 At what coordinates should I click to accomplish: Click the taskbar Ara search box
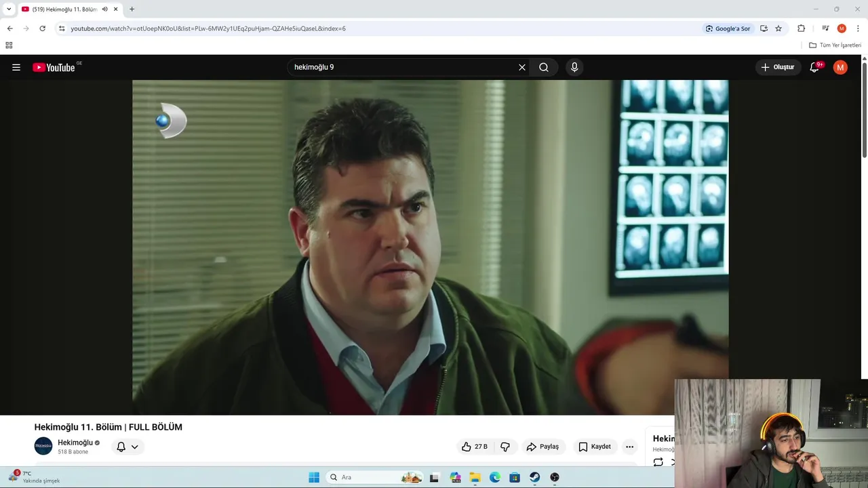(x=374, y=477)
